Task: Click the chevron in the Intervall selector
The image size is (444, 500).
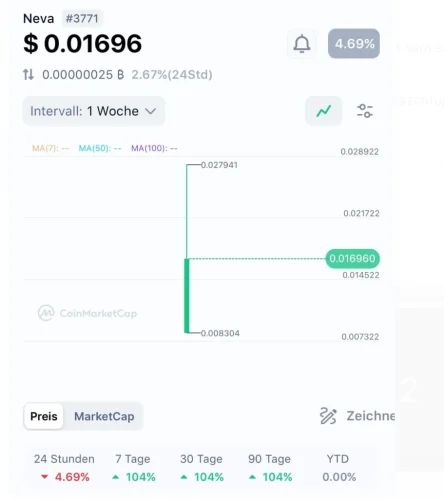Action: click(151, 111)
